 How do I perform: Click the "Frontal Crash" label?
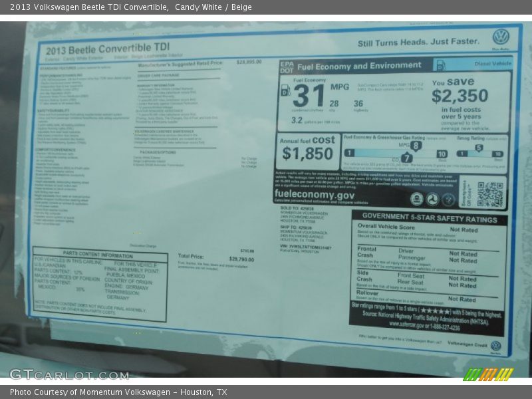[x=366, y=252]
